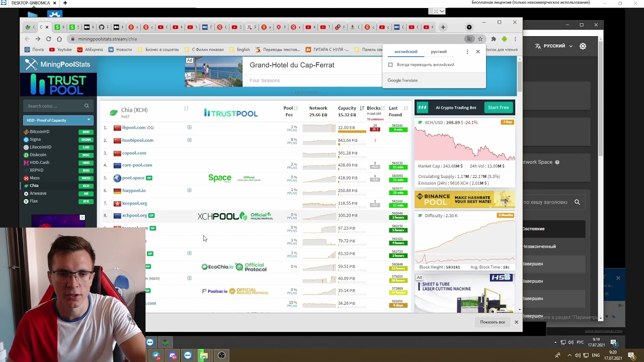Switch translation to English tab
The image size is (644, 362).
tap(406, 52)
